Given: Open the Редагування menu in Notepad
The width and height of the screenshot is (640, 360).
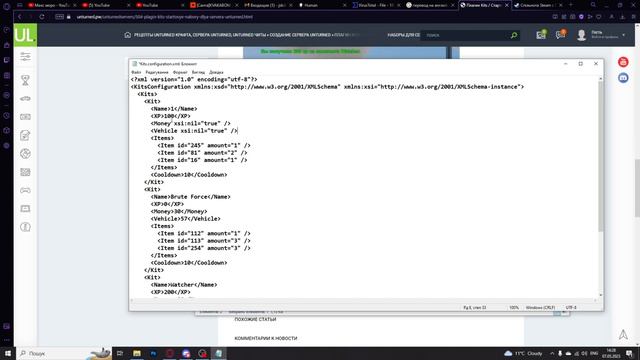Looking at the screenshot, I should point(157,72).
